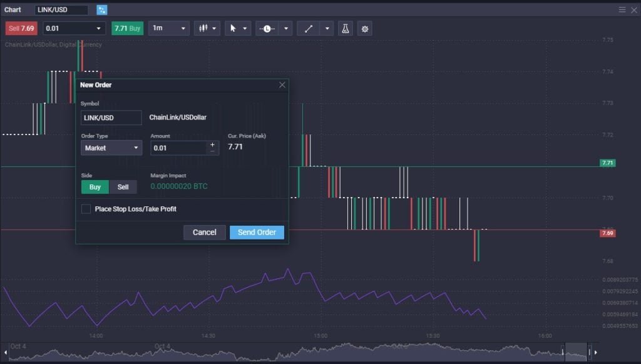Click the red Sell 7.69 price button
This screenshot has height=364, width=641.
click(x=21, y=28)
